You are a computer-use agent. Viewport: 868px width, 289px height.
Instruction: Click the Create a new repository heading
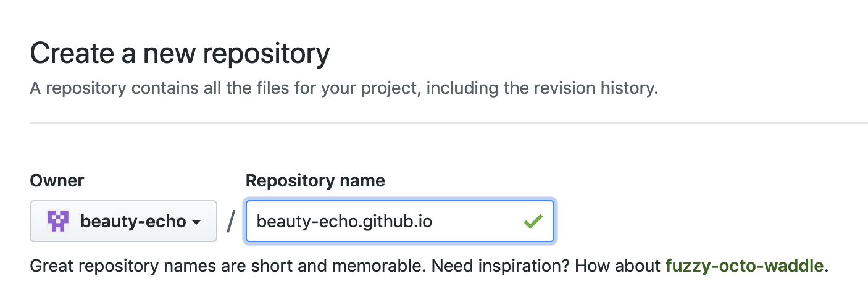click(180, 54)
